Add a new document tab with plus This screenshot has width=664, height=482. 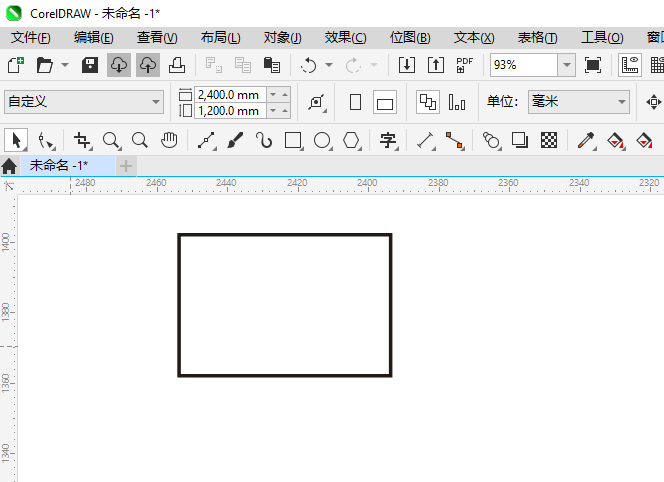126,166
